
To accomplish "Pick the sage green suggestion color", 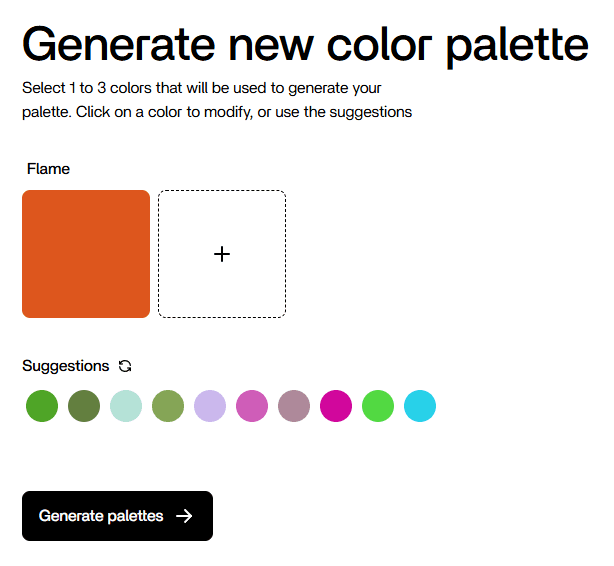I will point(168,406).
